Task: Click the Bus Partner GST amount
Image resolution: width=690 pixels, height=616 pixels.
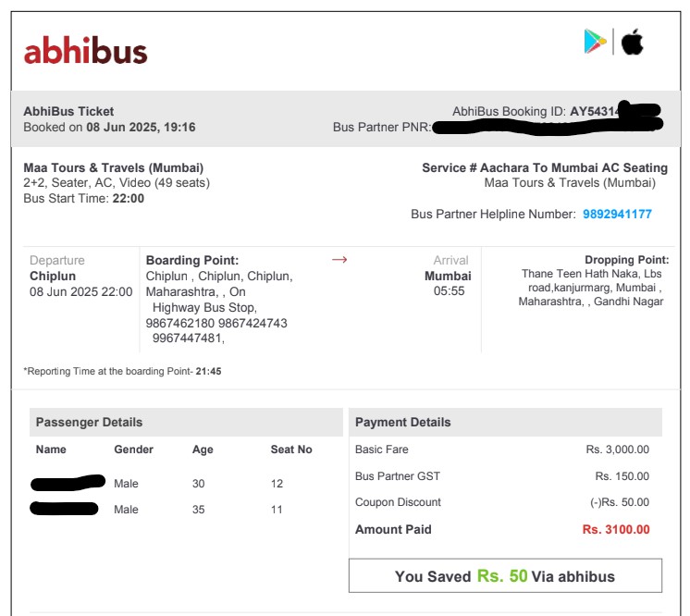Action: click(622, 477)
